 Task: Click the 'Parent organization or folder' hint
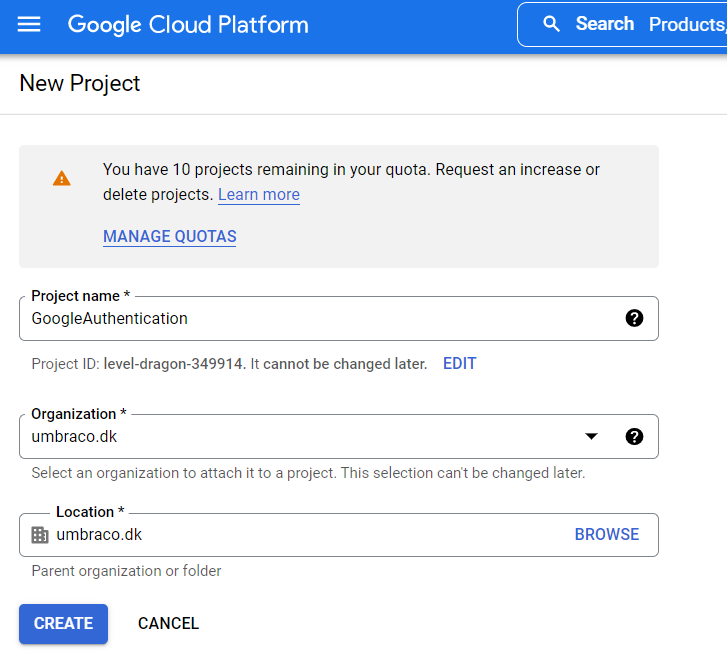click(126, 571)
